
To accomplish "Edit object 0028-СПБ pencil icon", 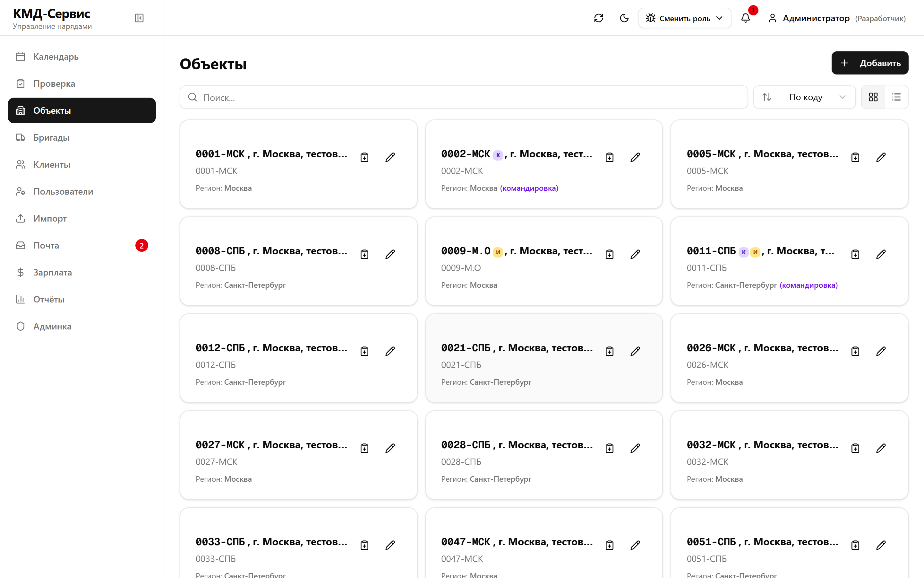I will pos(635,448).
